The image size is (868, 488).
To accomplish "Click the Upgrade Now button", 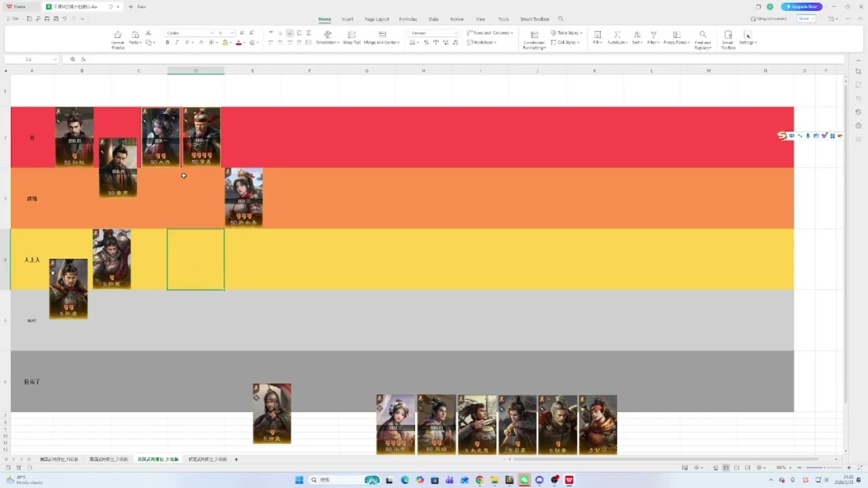I will coord(802,7).
